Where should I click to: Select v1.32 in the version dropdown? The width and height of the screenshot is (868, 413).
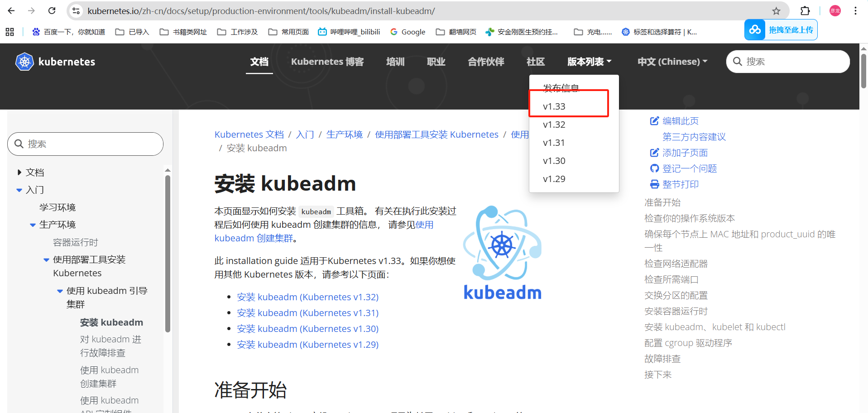pyautogui.click(x=574, y=125)
